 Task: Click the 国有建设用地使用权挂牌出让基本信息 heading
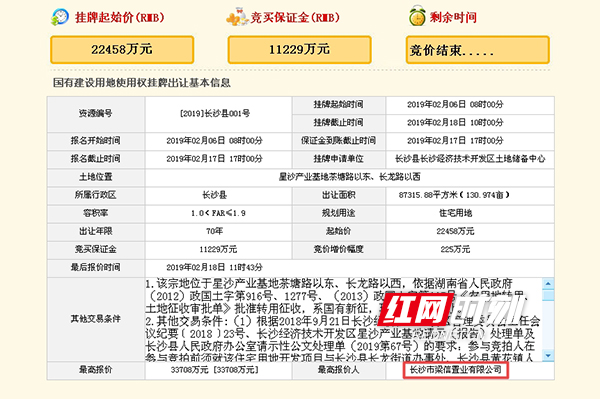coord(142,83)
